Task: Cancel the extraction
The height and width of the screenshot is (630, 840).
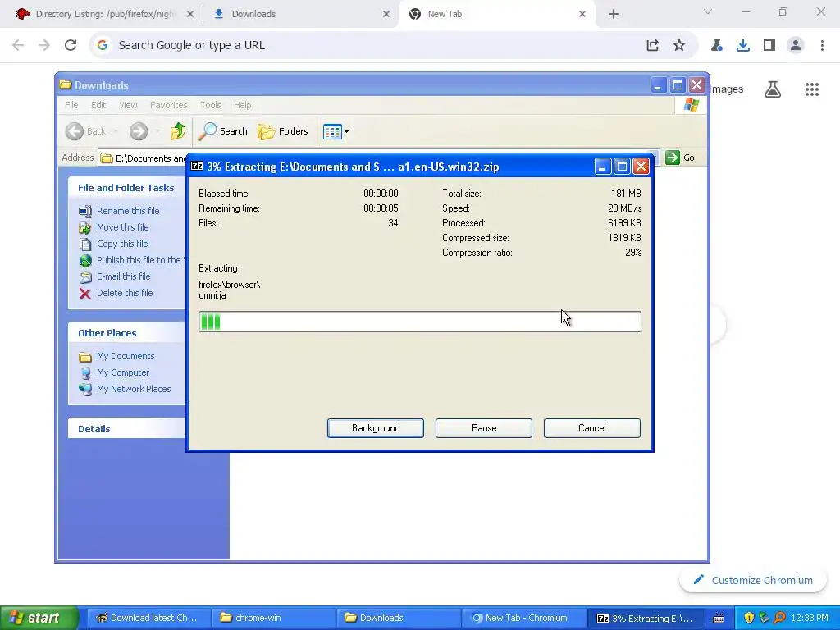Action: click(592, 428)
